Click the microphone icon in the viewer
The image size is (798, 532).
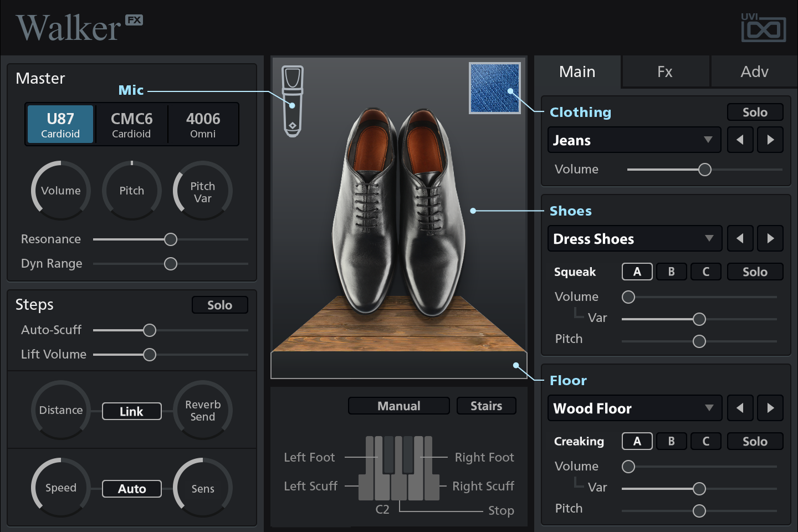(293, 101)
